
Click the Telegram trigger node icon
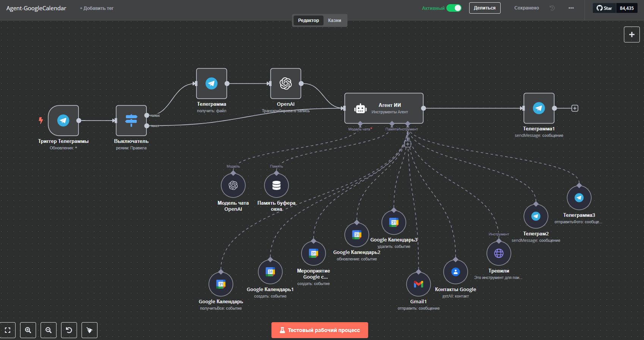(63, 121)
